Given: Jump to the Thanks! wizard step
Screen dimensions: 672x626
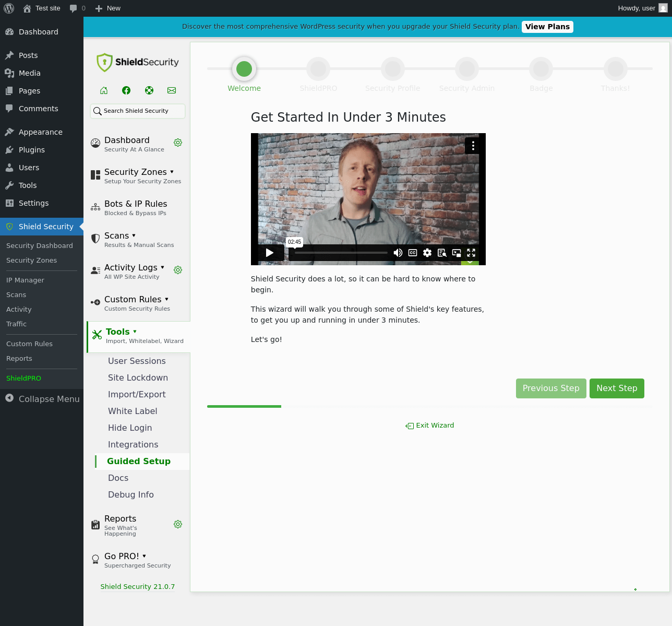Looking at the screenshot, I should [616, 68].
